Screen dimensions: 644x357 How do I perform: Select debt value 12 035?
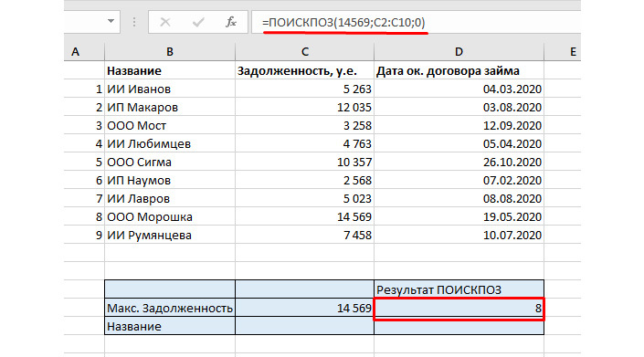coord(305,107)
